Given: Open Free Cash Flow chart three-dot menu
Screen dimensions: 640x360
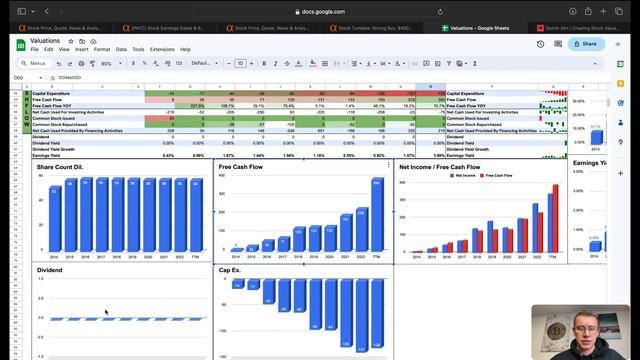Looking at the screenshot, I should pos(388,164).
